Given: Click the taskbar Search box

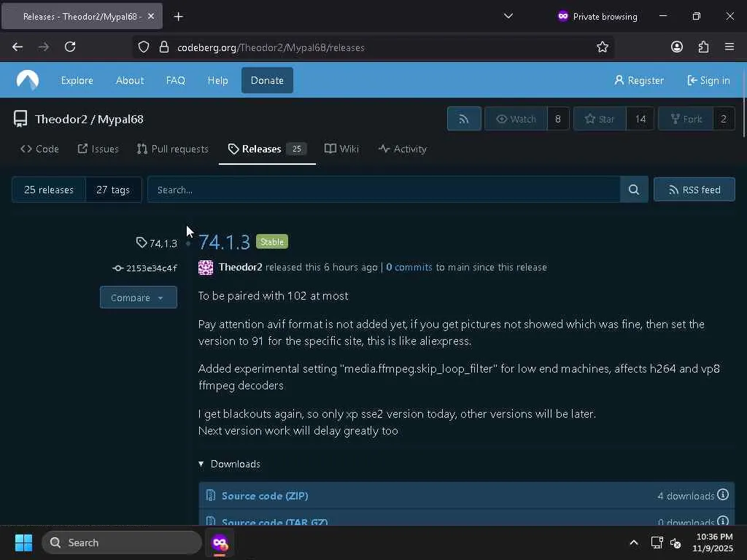Looking at the screenshot, I should point(122,542).
